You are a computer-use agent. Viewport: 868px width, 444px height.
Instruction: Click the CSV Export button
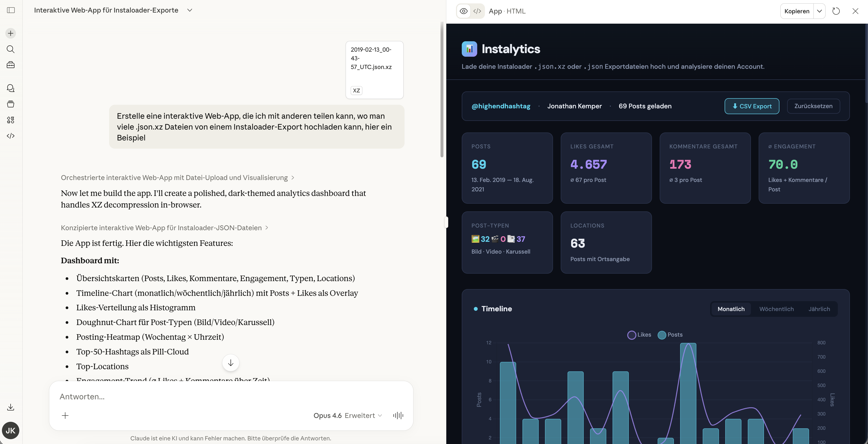click(x=752, y=106)
